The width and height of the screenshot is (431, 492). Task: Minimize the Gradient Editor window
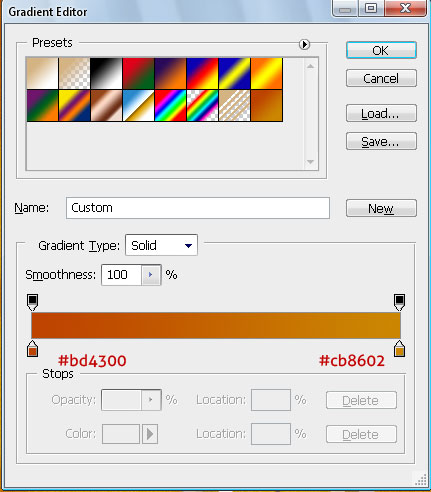(x=345, y=9)
